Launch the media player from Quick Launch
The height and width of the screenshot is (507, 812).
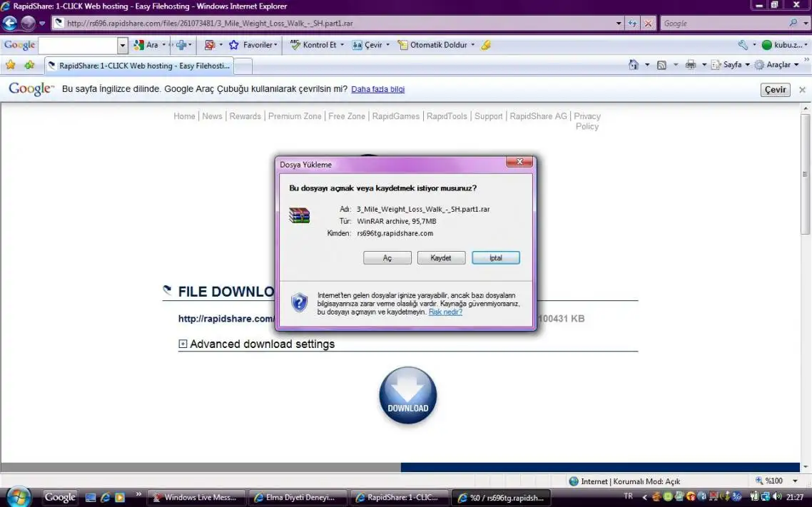pyautogui.click(x=120, y=498)
